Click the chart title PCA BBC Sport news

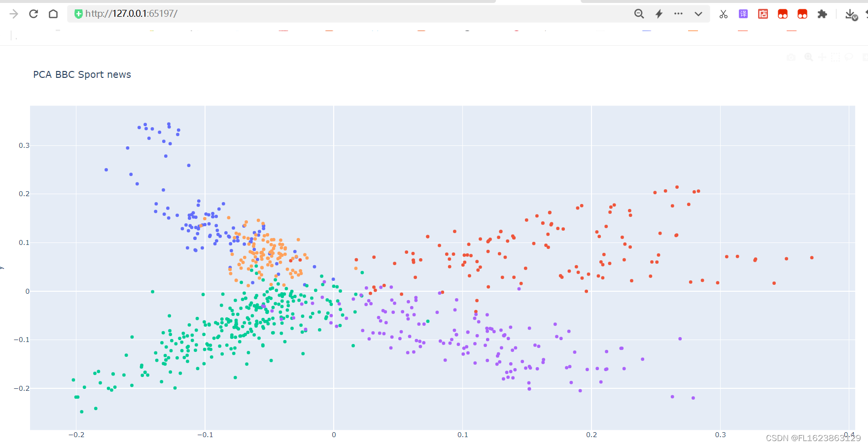click(82, 74)
